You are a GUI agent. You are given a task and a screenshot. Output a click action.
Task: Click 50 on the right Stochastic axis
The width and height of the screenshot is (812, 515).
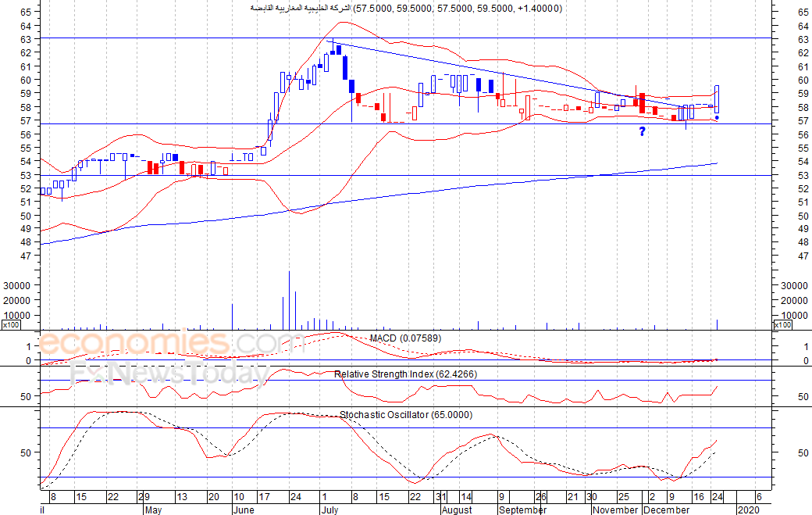[x=803, y=452]
